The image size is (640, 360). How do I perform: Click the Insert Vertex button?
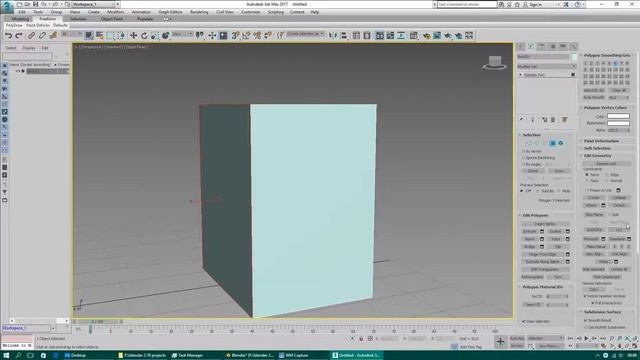[x=545, y=224]
